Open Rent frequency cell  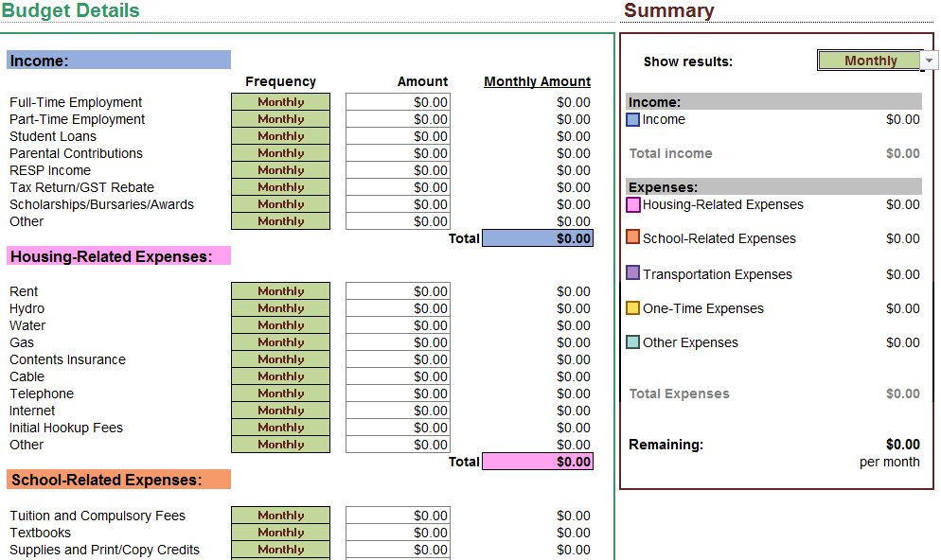(281, 290)
